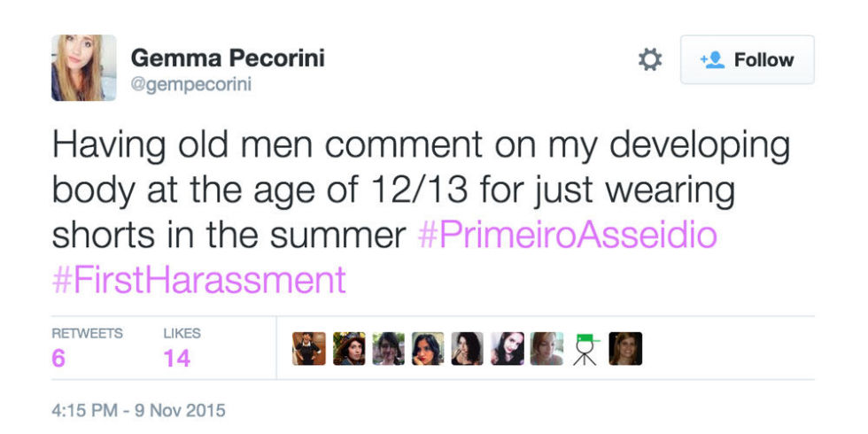Click the second liker avatar with hat
Viewport: 868px width, 434px height.
tap(349, 349)
